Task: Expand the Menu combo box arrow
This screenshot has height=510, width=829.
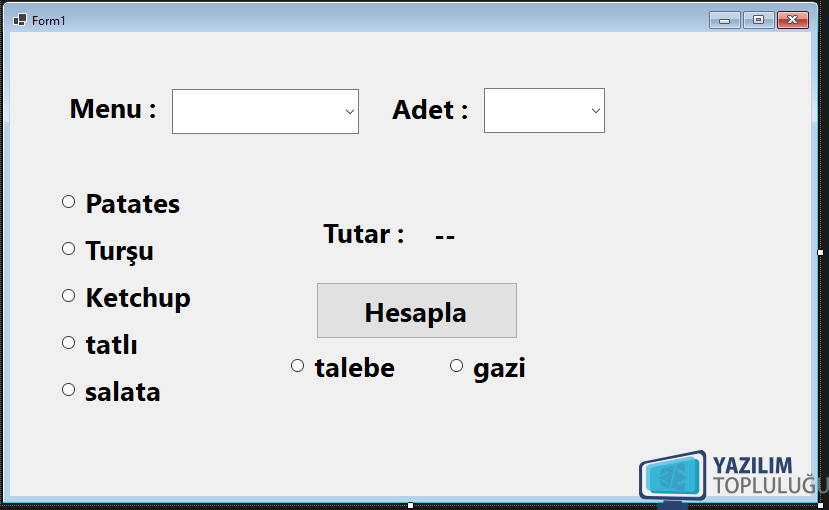Action: coord(349,112)
